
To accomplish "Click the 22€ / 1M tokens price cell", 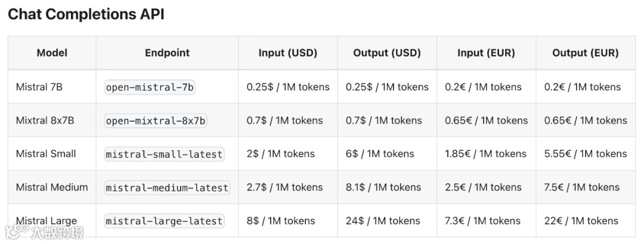I will tap(581, 221).
